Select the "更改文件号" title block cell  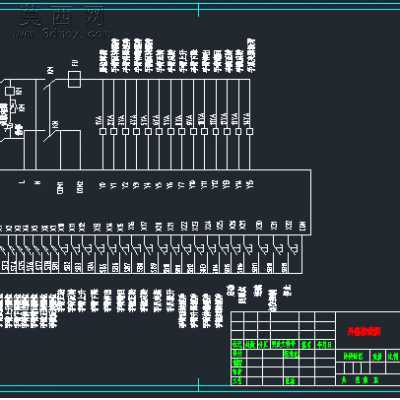point(284,345)
